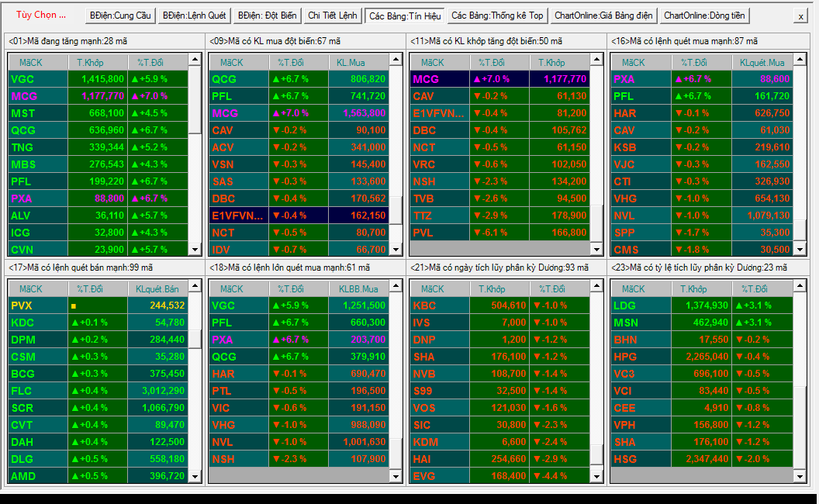Click scroll-up arrow in panel 11 table
This screenshot has width=819, height=504.
596,60
